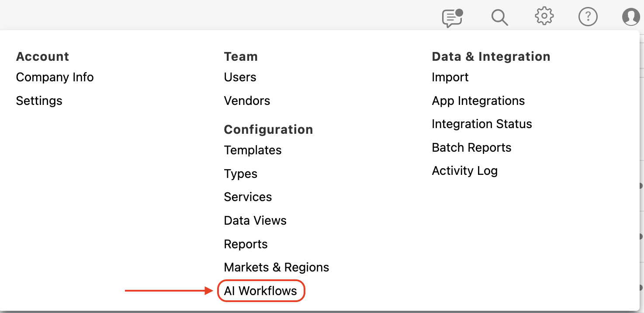Open the messages icon with notification dot
The height and width of the screenshot is (313, 644).
(452, 17)
